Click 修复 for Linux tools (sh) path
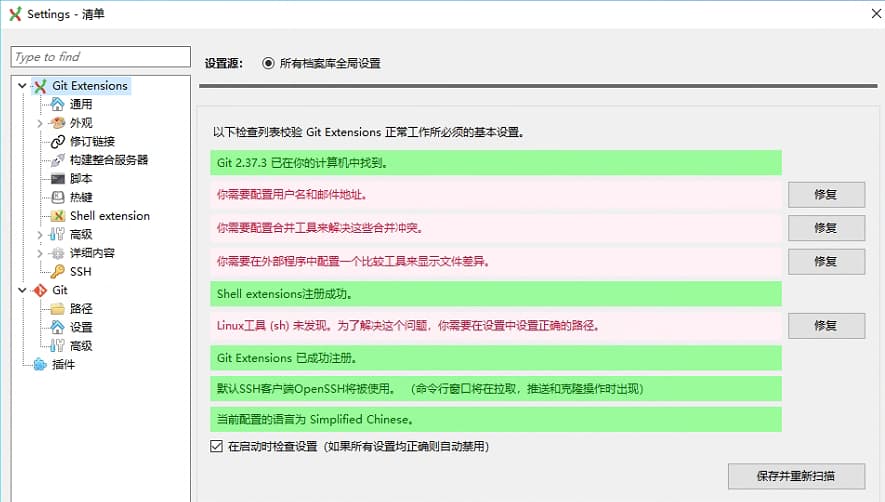Image resolution: width=885 pixels, height=502 pixels. coord(826,326)
